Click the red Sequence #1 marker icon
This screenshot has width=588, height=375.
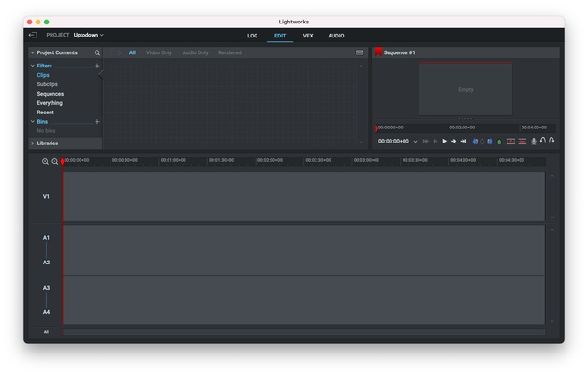click(378, 52)
